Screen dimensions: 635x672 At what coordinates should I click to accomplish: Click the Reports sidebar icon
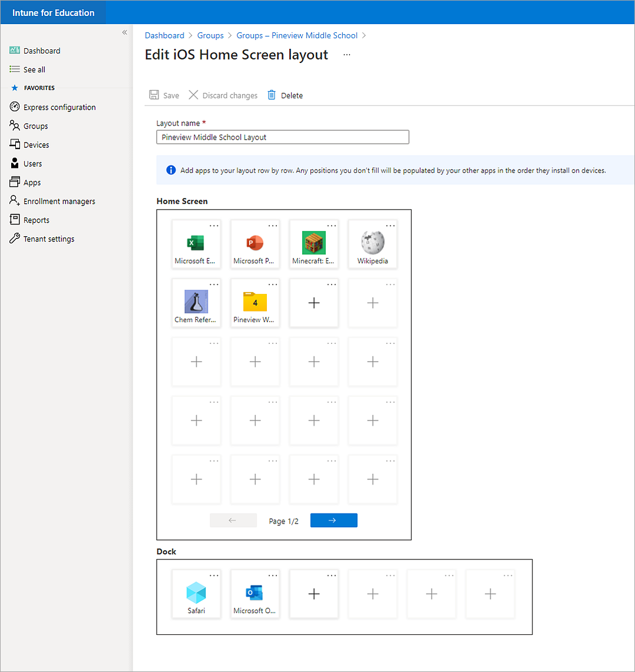click(15, 220)
